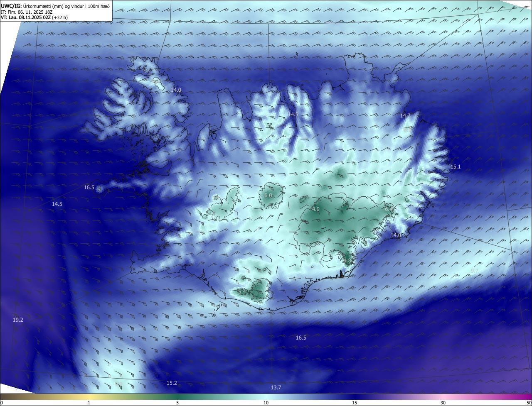
Task: Click the 1 tick on the color scale
Action: 89,403
